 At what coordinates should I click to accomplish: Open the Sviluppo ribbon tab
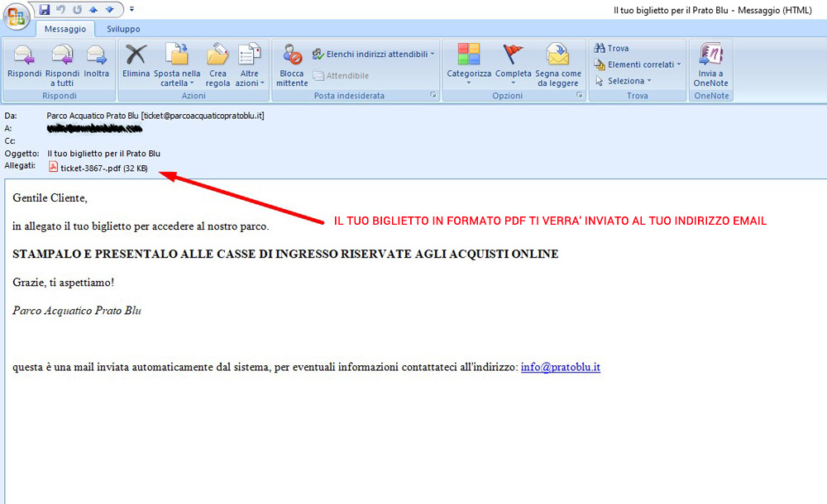click(x=123, y=29)
